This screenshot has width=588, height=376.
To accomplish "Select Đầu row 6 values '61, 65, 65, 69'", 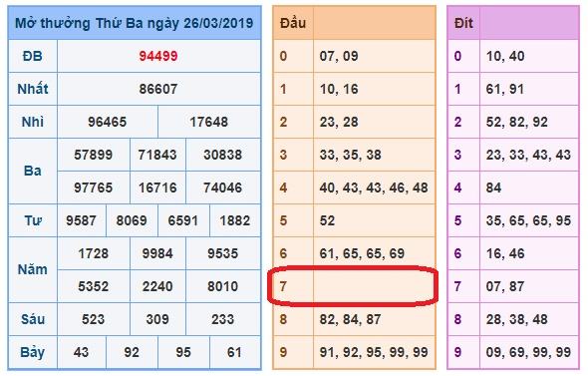I will coord(362,253).
